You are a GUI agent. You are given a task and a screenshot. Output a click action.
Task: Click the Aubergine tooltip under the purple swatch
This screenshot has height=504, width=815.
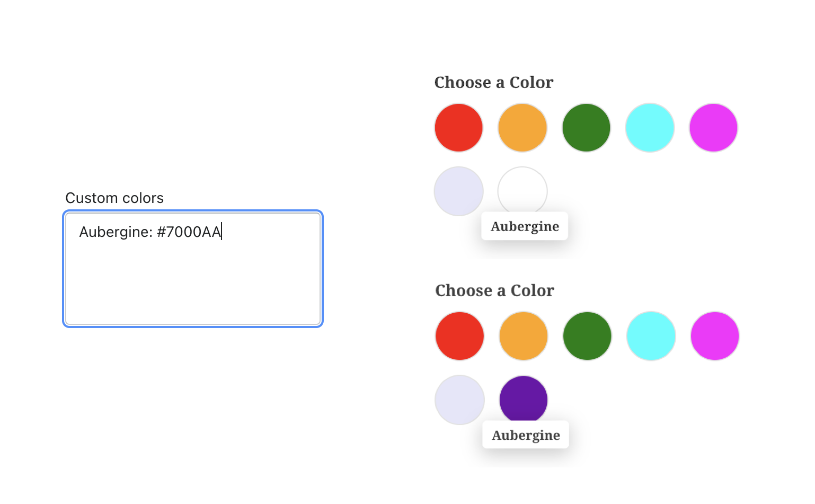tap(526, 435)
